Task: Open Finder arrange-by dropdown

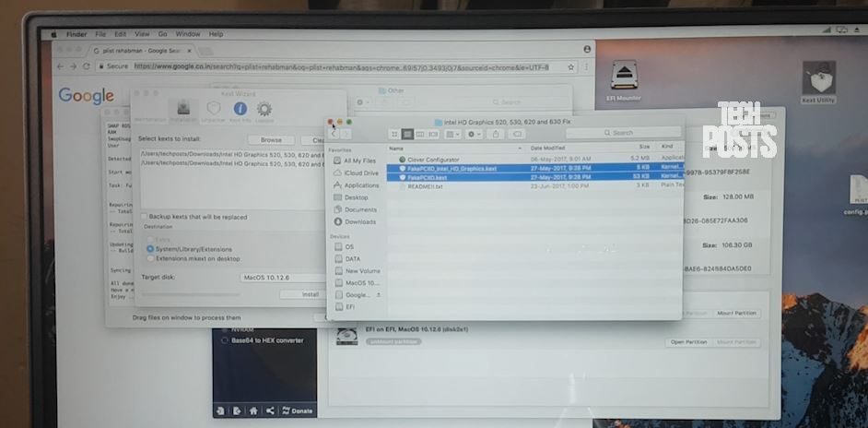Action: click(x=452, y=134)
